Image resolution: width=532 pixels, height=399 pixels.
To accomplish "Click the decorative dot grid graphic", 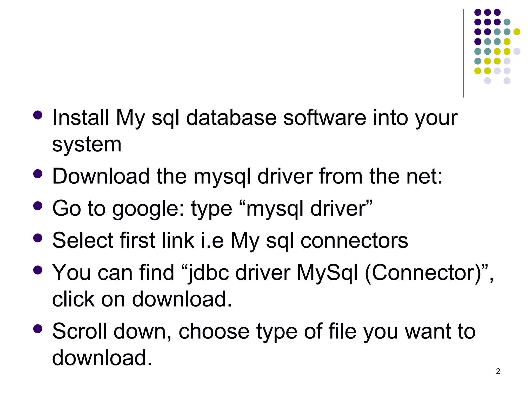I will coord(497,46).
